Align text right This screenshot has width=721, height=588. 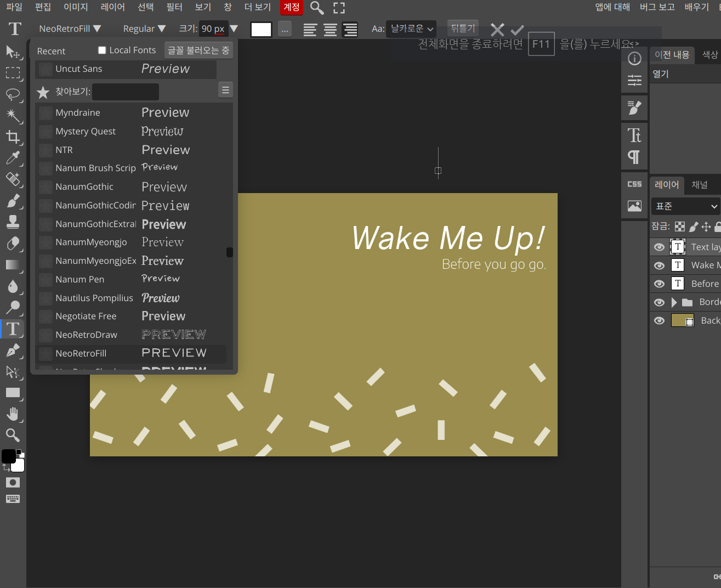[350, 30]
